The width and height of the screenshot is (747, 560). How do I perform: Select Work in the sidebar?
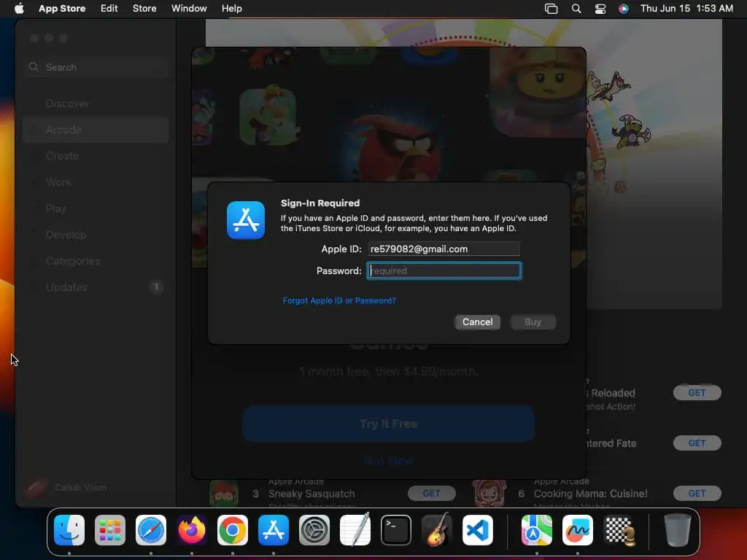[x=96, y=182]
